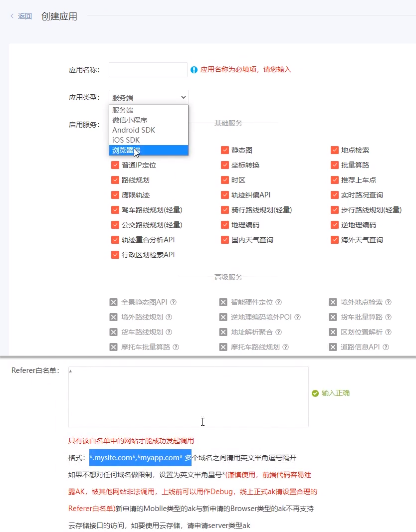The height and width of the screenshot is (532, 416).
Task: Click the disabled 地址解析聚合 checkbox
Action: pyautogui.click(x=223, y=332)
